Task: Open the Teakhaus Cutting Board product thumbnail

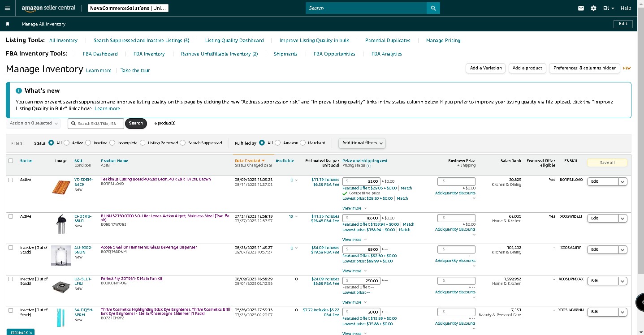Action: [61, 187]
